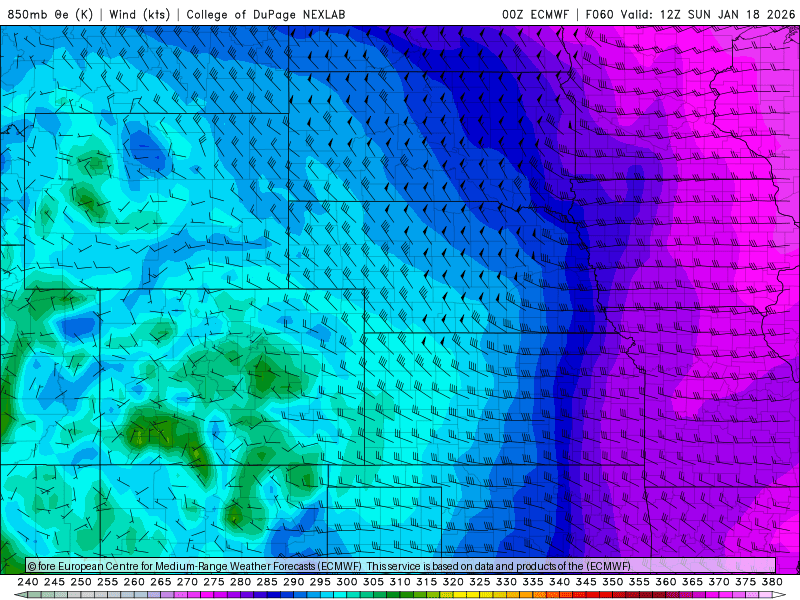Click the 295 color scale label
800x600 pixels.
pos(320,582)
